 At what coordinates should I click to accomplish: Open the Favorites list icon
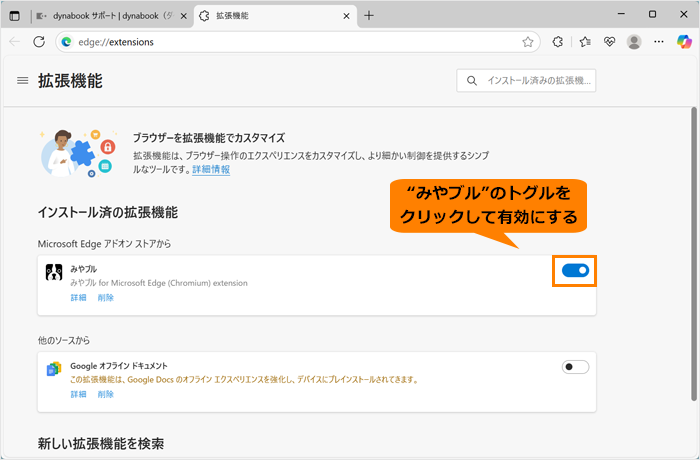tap(585, 42)
